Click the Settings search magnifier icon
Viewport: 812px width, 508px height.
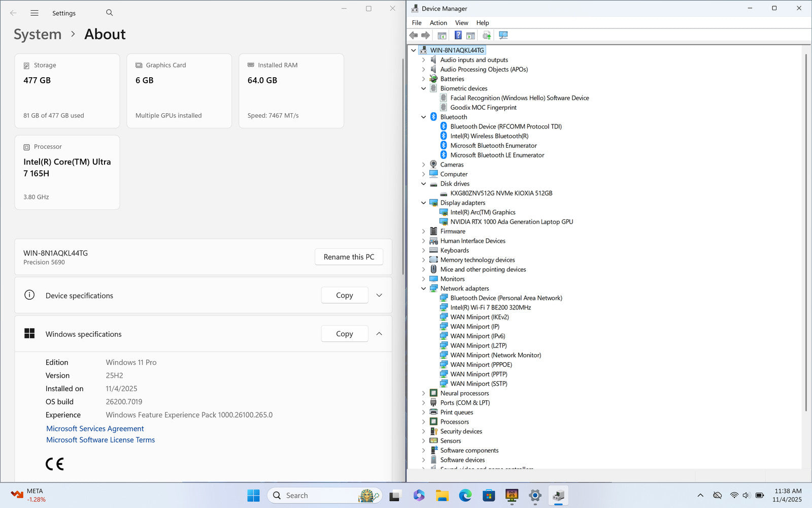[x=110, y=13]
